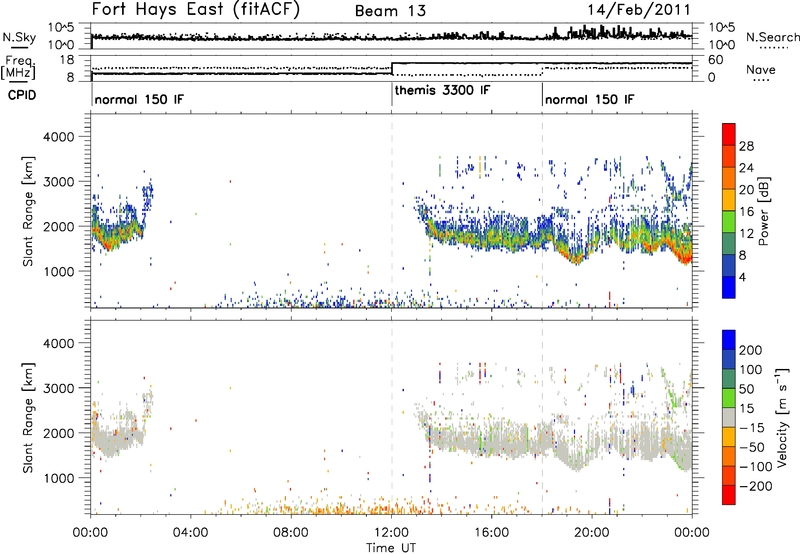Image resolution: width=800 pixels, height=554 pixels.
Task: Pick the red bottom segment of velocity colorbar
Action: click(x=729, y=495)
